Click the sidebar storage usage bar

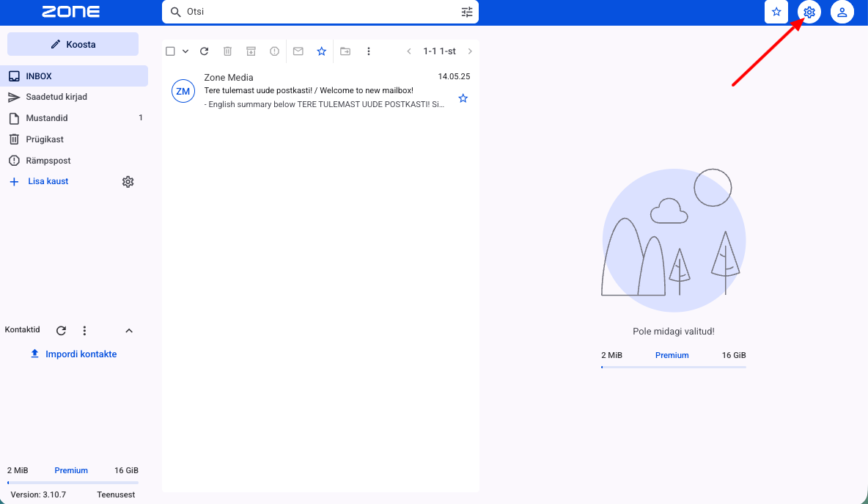[73, 483]
